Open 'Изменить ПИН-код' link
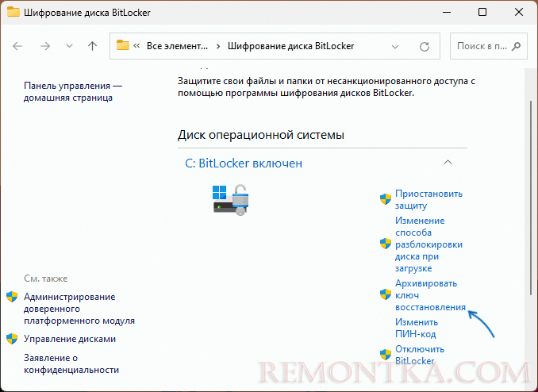 [417, 329]
